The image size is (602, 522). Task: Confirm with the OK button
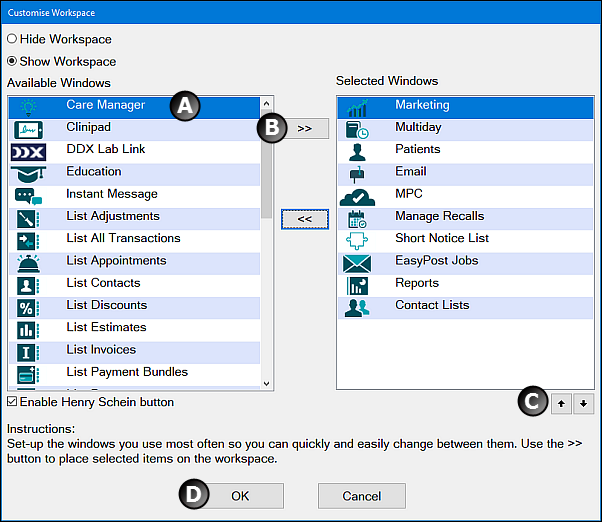click(x=240, y=496)
